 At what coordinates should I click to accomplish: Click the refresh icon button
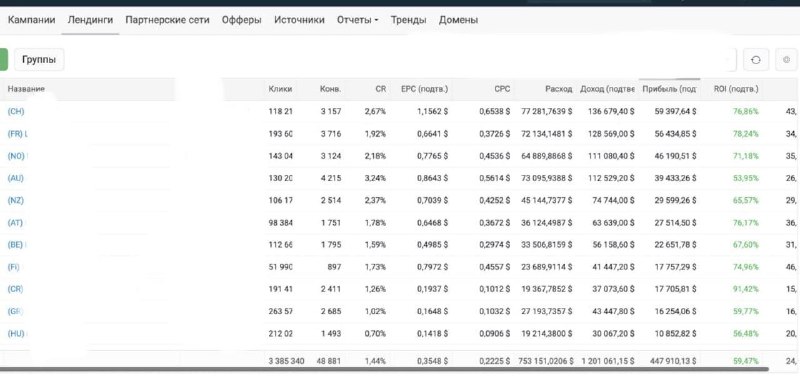click(756, 60)
